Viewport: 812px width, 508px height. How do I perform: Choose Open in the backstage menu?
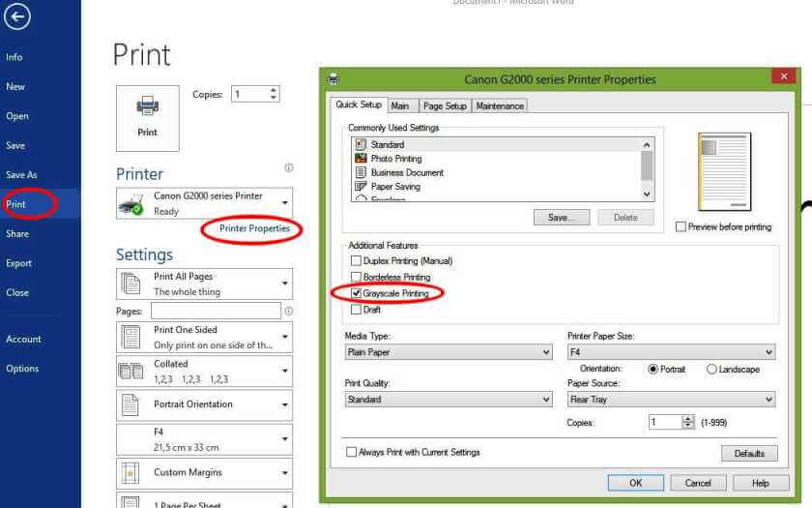(17, 116)
